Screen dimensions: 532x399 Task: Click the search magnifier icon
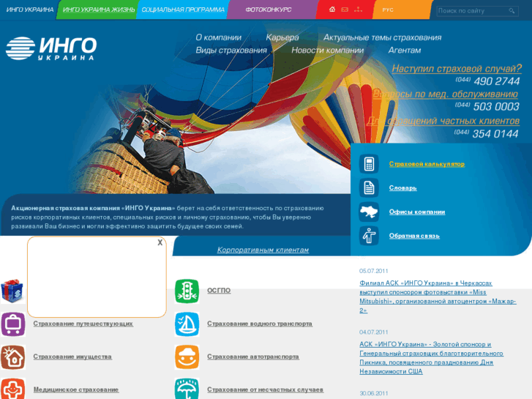pyautogui.click(x=512, y=11)
